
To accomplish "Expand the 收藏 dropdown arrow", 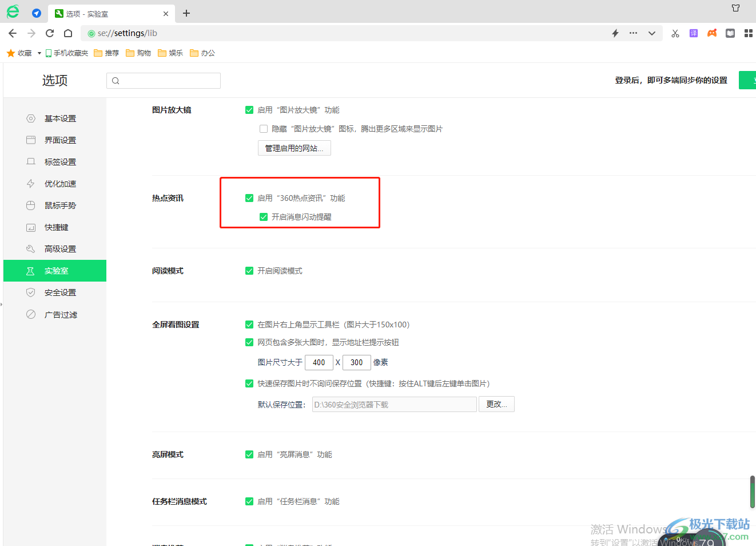I will pyautogui.click(x=39, y=53).
